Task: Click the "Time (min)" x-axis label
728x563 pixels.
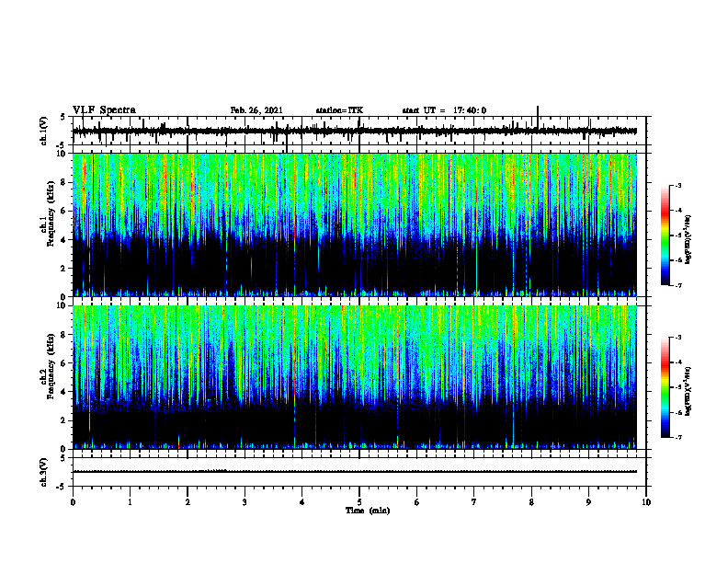Action: (368, 511)
